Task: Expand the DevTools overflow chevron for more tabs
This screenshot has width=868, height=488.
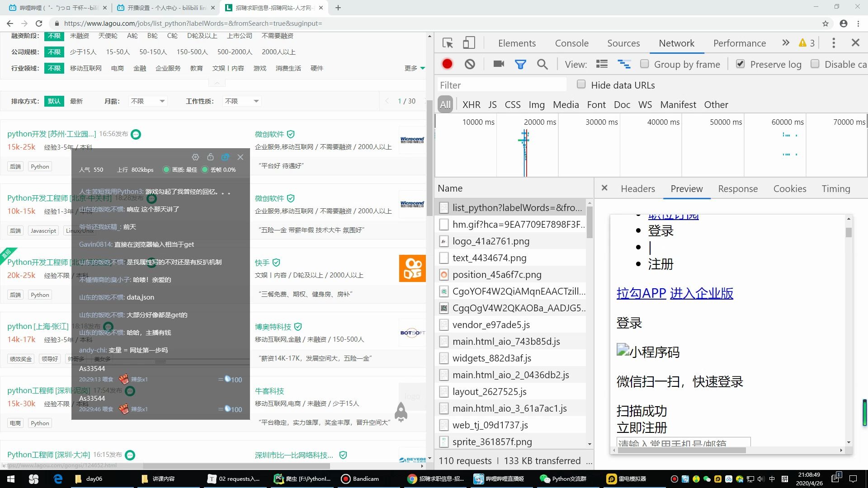Action: click(x=785, y=42)
